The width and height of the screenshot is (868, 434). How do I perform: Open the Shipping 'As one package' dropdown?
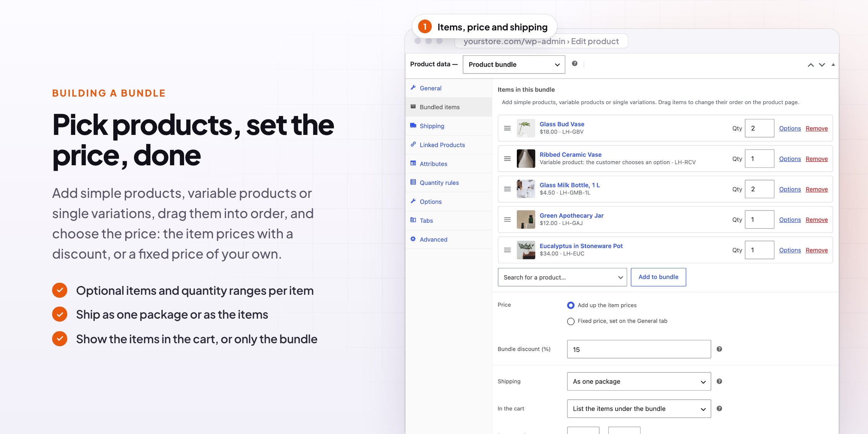pyautogui.click(x=639, y=382)
